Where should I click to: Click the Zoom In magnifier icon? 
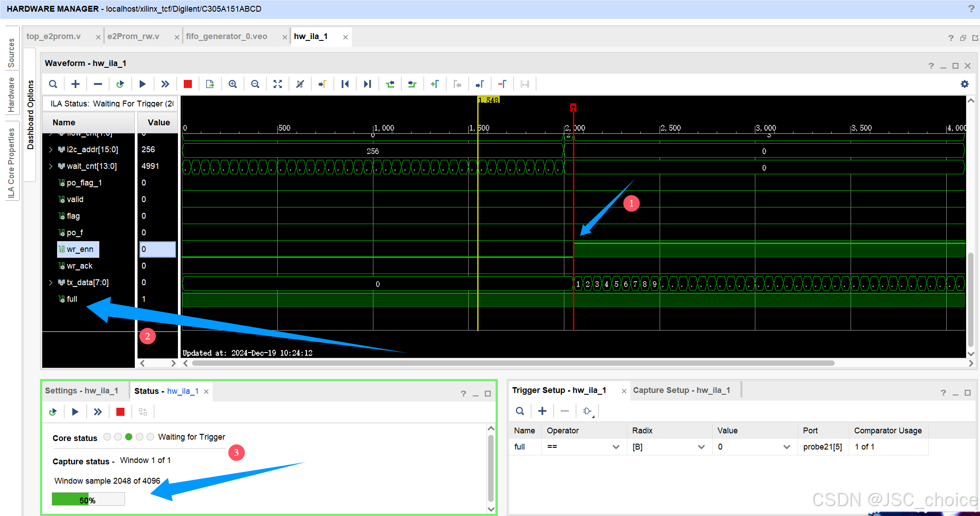coord(233,84)
